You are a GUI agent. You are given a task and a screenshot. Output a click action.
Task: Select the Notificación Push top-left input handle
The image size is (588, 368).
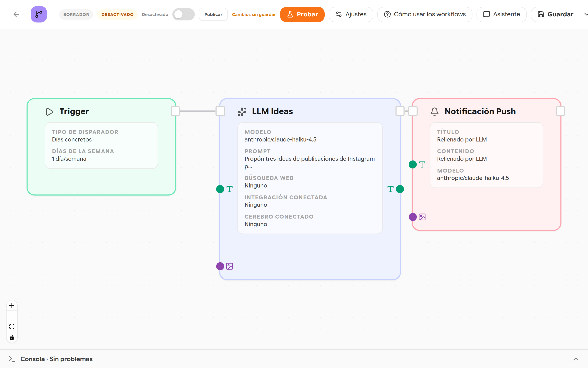[x=413, y=111]
